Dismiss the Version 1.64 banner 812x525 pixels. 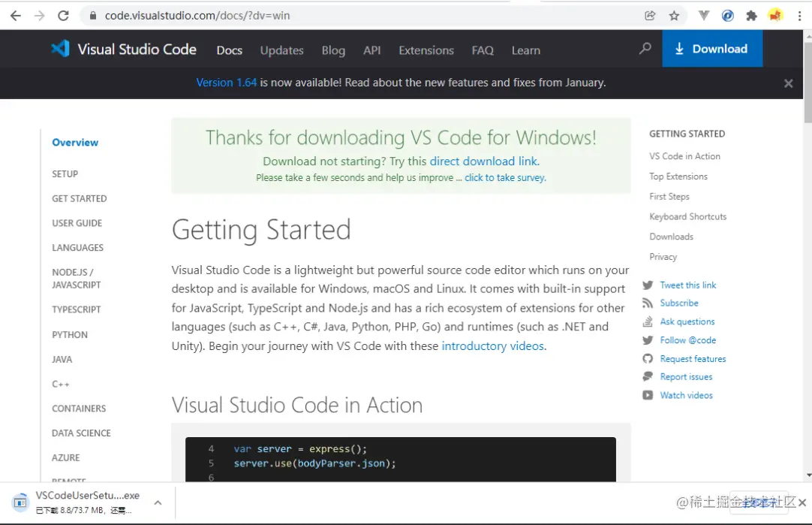[788, 83]
